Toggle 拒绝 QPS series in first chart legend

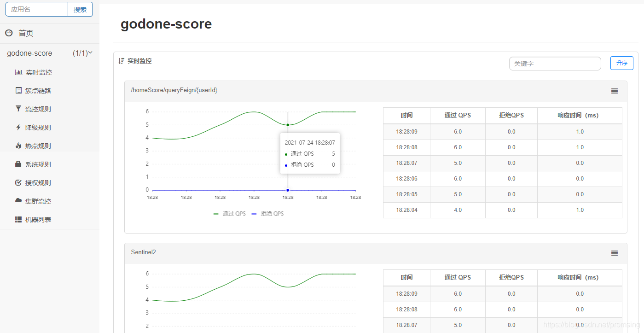tap(267, 214)
